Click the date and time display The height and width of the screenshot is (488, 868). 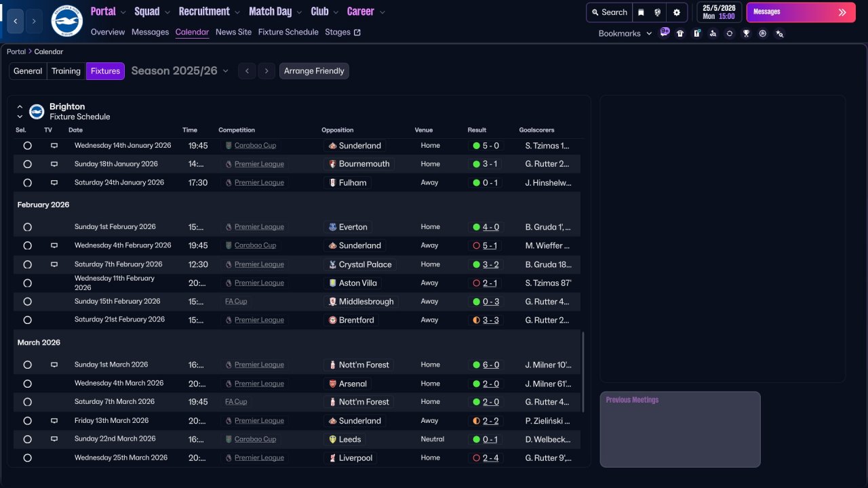(719, 12)
